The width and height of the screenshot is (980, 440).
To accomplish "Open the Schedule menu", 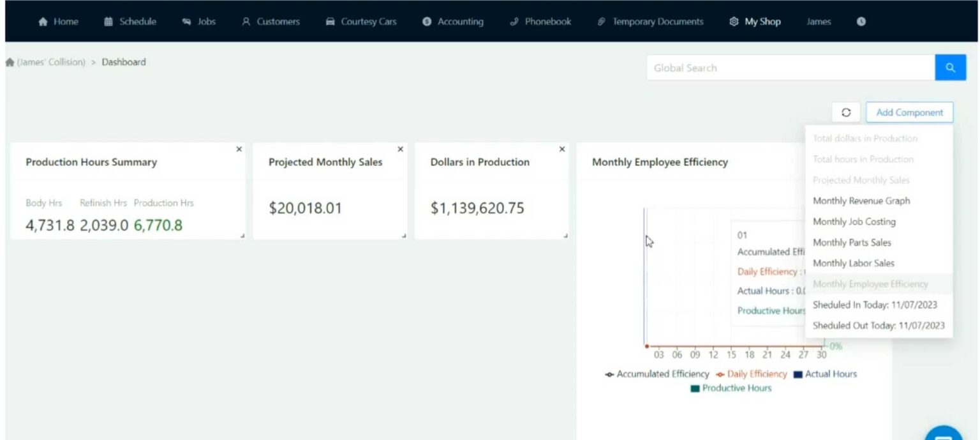I will (131, 22).
